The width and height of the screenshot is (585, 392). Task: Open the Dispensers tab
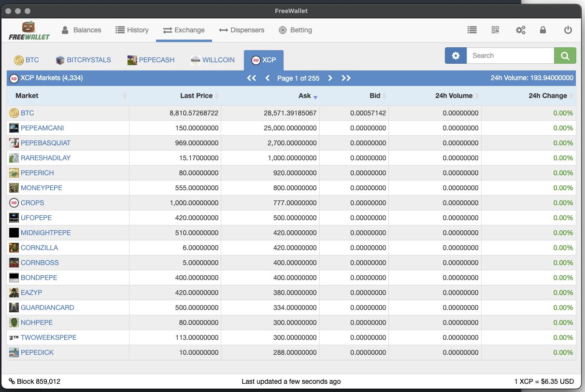click(242, 30)
